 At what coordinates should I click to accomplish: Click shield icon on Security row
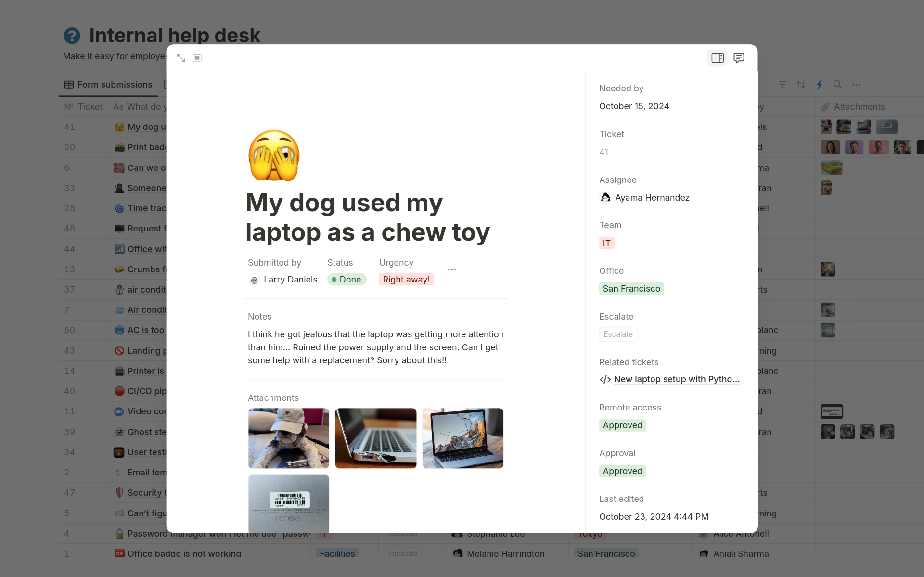pyautogui.click(x=119, y=493)
